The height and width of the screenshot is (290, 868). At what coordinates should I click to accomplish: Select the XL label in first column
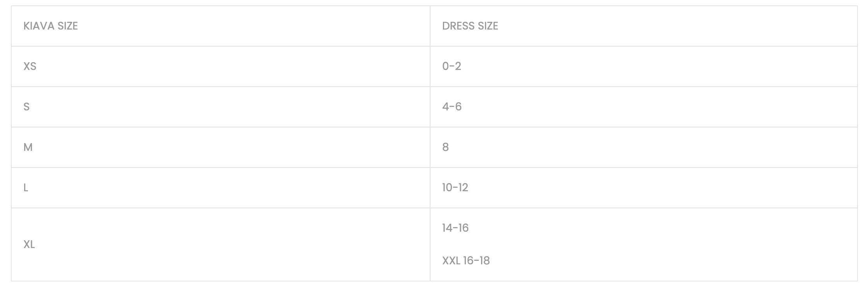pos(29,245)
